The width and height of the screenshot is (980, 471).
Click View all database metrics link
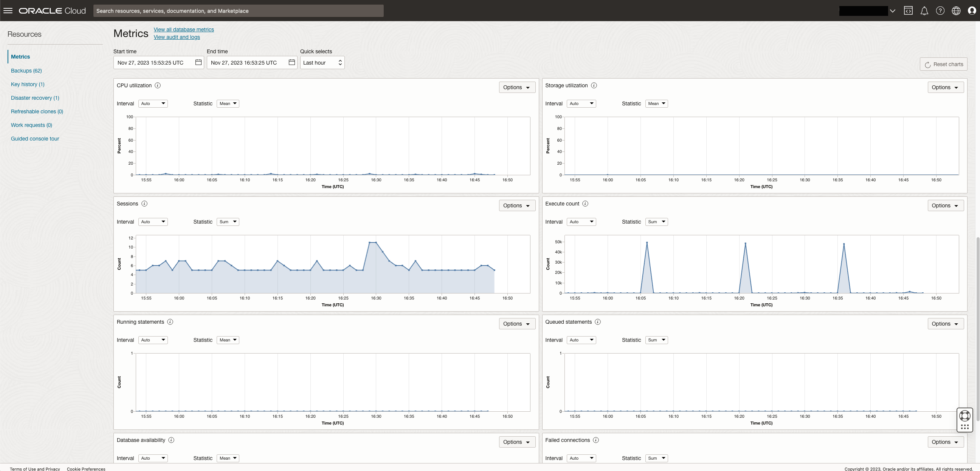[x=184, y=30]
